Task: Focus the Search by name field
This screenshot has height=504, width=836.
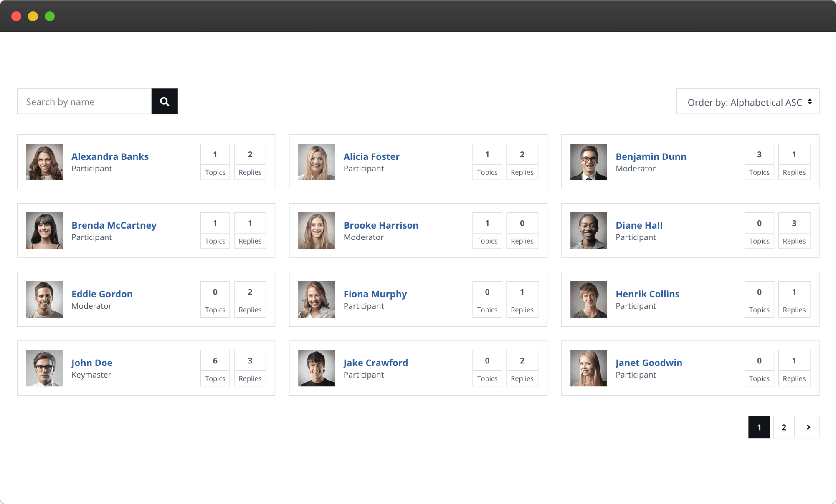Action: (84, 101)
